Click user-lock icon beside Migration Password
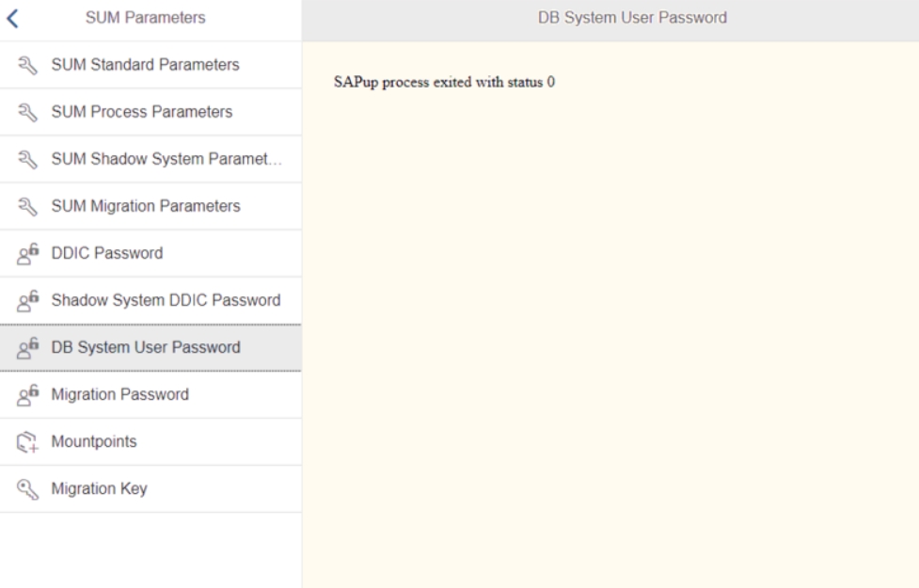The image size is (919, 588). [x=27, y=395]
